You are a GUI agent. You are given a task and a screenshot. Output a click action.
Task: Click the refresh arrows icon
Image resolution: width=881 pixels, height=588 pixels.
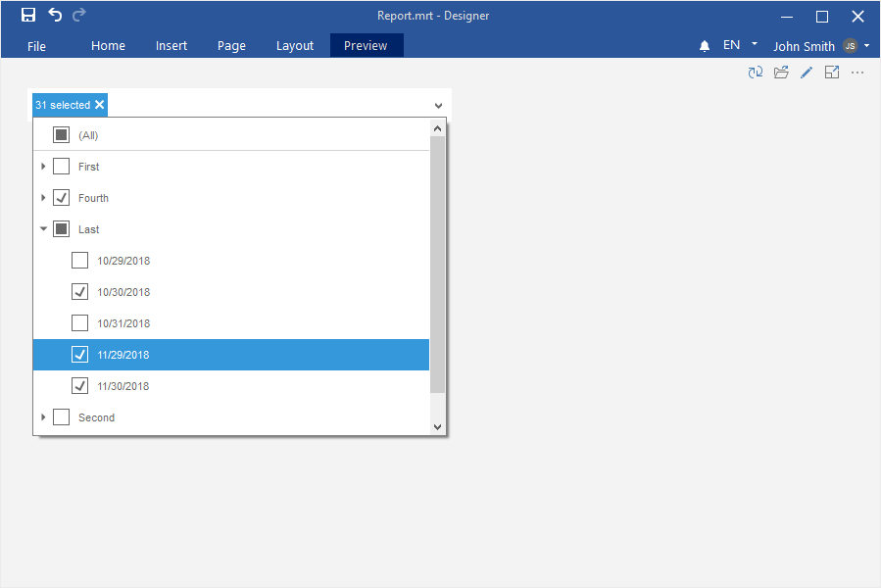click(x=756, y=73)
